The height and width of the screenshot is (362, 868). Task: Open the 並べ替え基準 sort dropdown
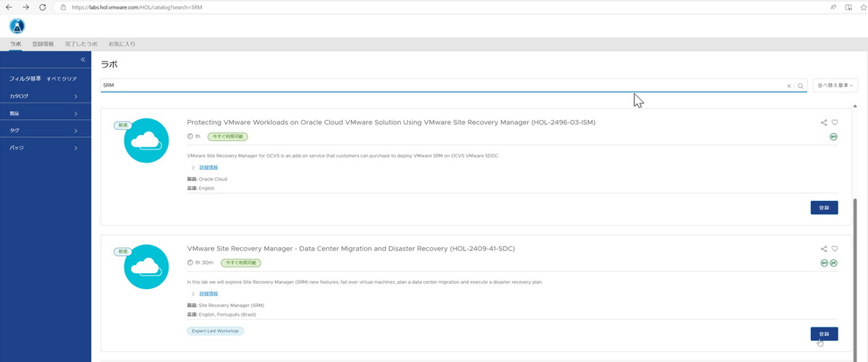[835, 85]
